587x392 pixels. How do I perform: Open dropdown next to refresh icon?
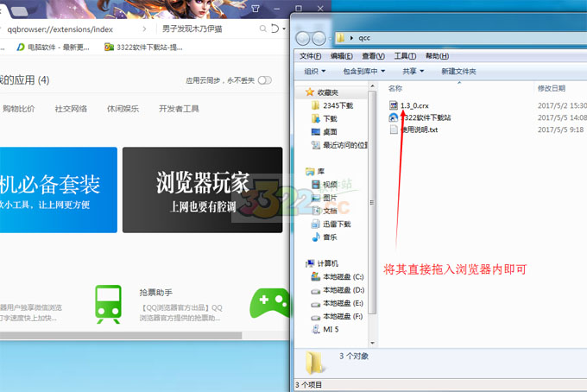[284, 28]
